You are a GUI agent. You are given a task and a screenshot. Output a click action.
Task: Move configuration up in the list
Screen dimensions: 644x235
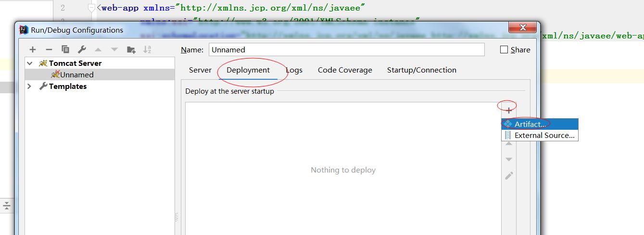coord(98,49)
